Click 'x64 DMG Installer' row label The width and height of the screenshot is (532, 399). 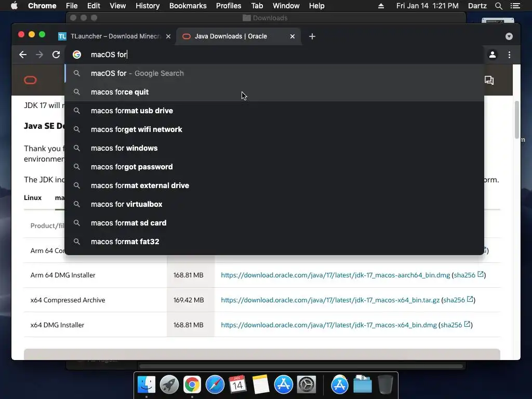click(x=57, y=325)
